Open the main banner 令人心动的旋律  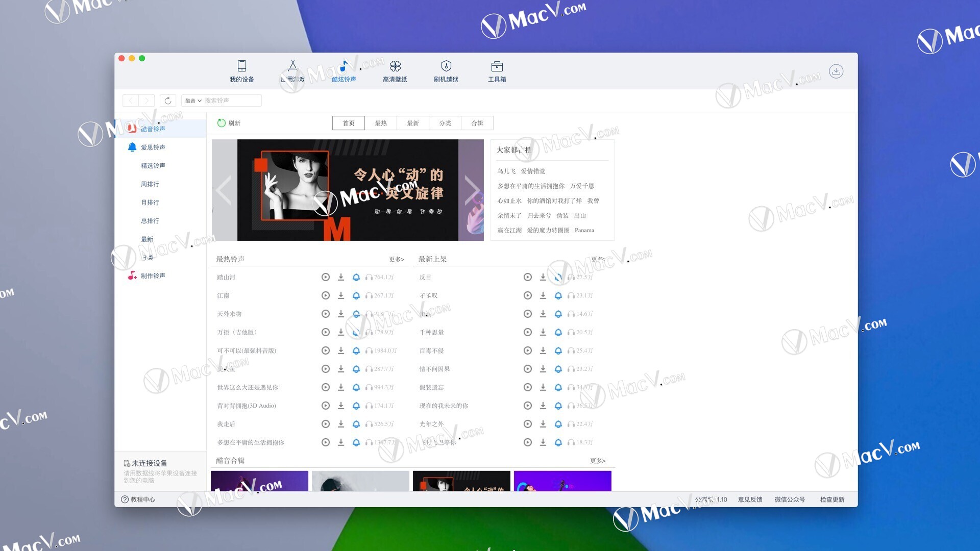pos(348,190)
